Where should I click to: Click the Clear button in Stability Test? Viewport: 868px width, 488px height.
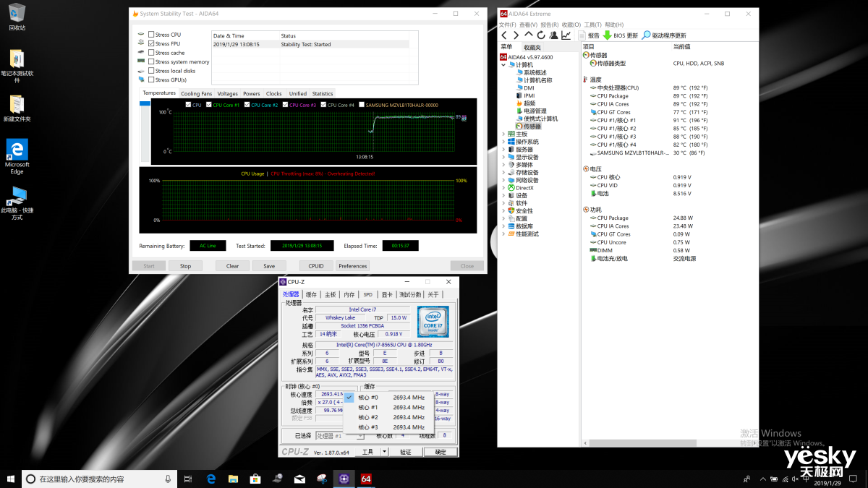(x=232, y=266)
